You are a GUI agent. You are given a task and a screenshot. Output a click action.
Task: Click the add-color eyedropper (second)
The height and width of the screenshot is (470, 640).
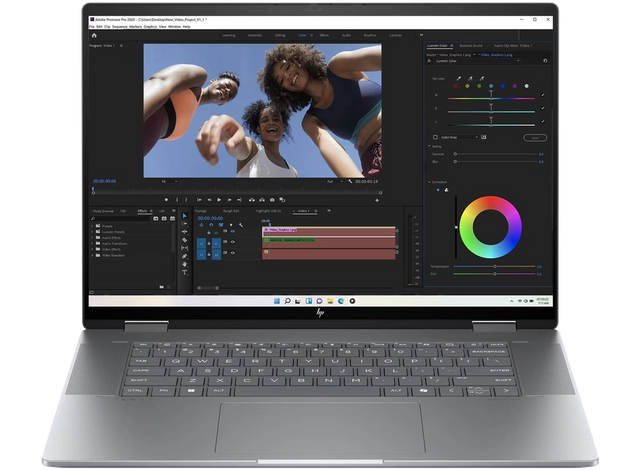[470, 78]
